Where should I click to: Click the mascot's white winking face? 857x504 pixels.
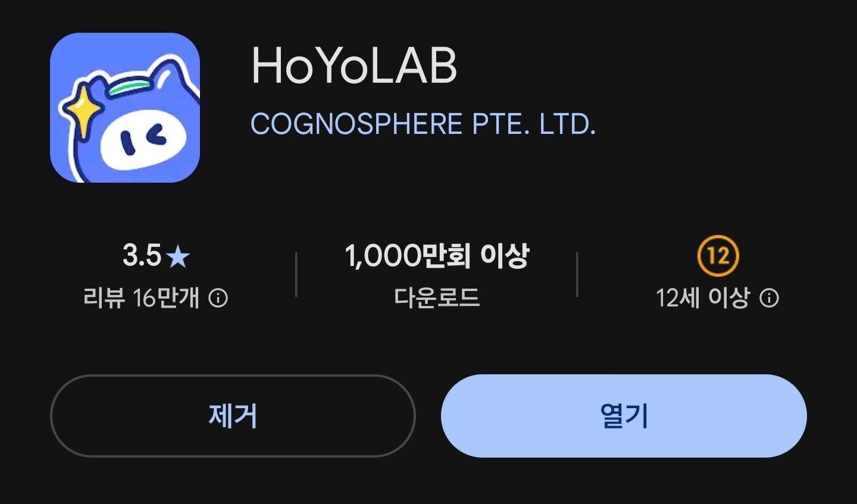(x=143, y=139)
